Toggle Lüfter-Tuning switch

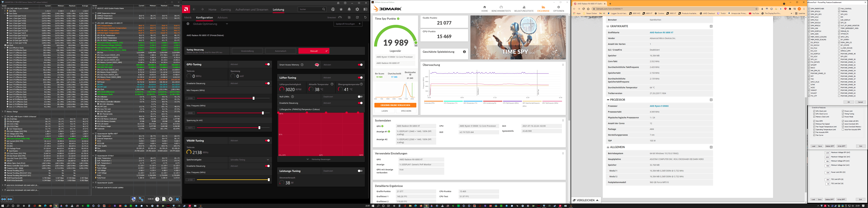(x=360, y=78)
